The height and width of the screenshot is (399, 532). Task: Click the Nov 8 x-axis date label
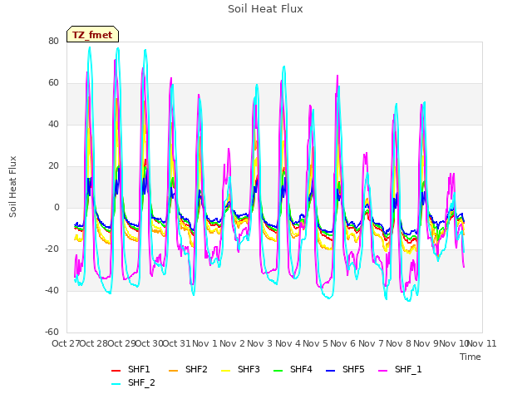click(399, 343)
